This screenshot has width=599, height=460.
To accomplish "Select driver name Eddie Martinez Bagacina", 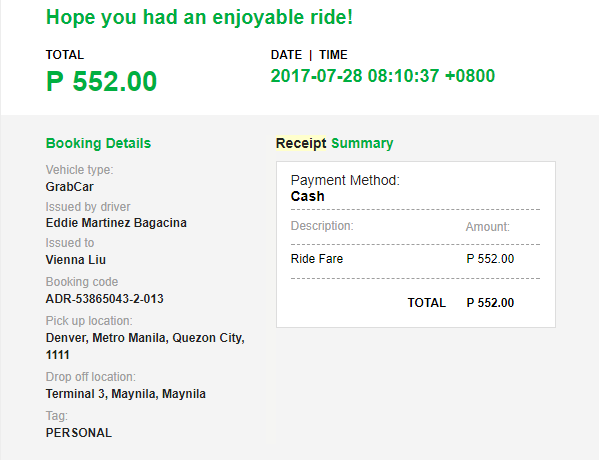I will pos(116,223).
